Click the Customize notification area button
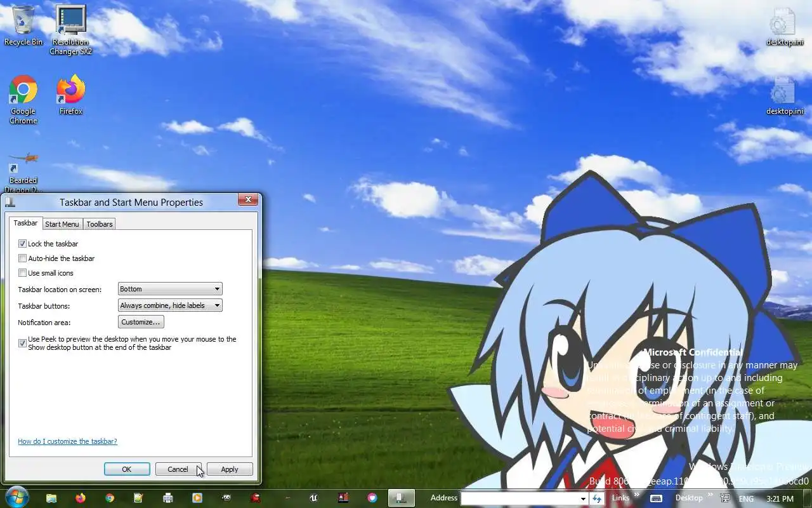 tap(141, 322)
